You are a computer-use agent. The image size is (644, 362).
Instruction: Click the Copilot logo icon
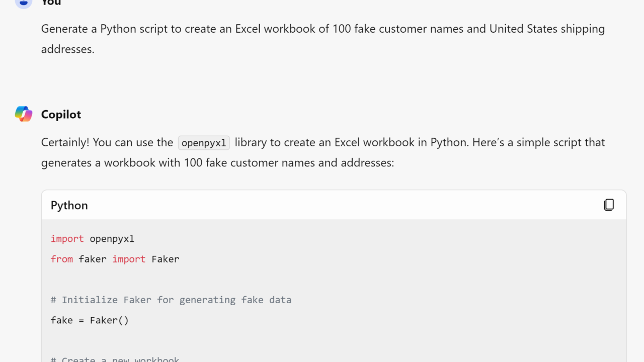click(x=24, y=114)
